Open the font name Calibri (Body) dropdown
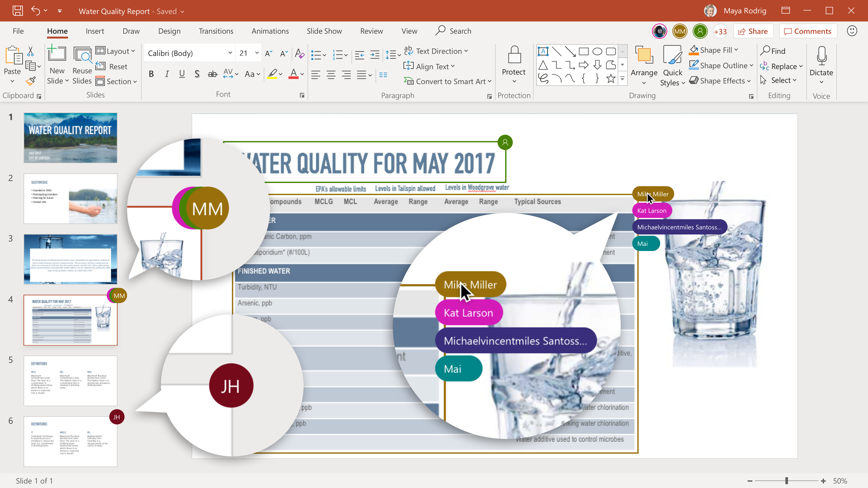The height and width of the screenshot is (488, 868). coord(230,53)
